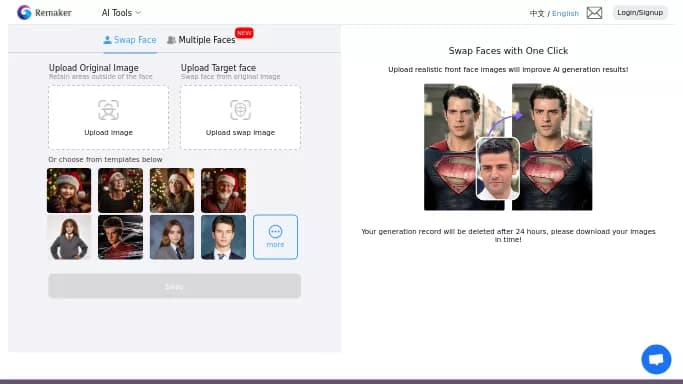Open the mail envelope icon
Image resolution: width=683 pixels, height=384 pixels.
click(x=594, y=13)
